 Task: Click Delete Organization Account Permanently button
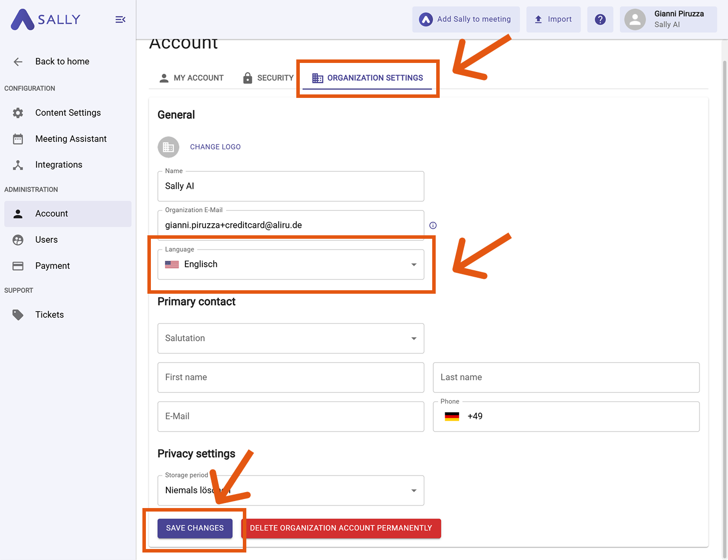click(341, 528)
